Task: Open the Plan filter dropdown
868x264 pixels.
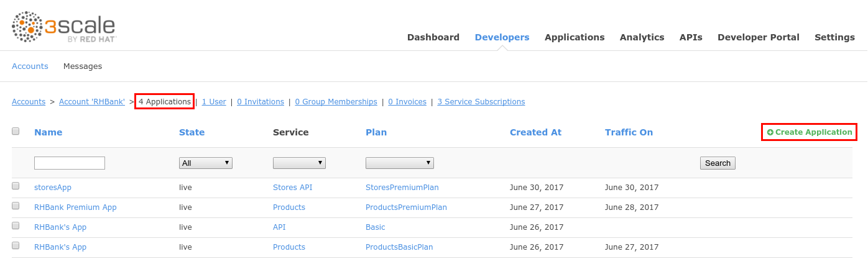Action: pos(399,163)
